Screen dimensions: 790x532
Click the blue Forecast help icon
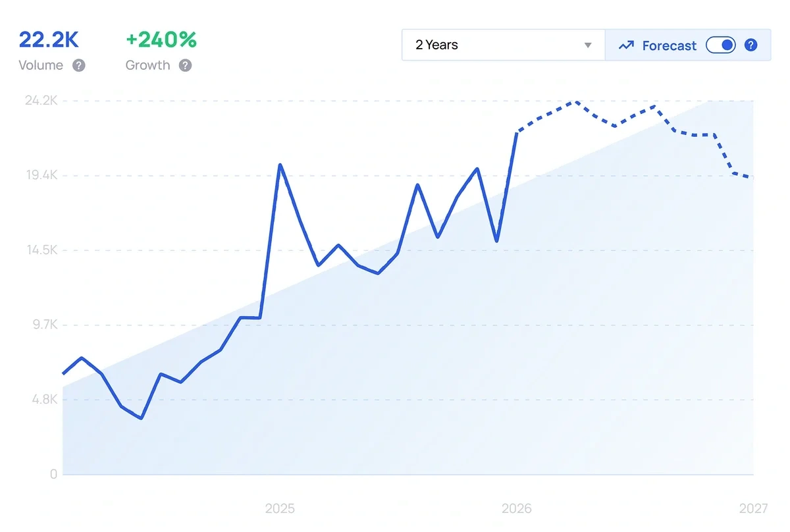pyautogui.click(x=750, y=45)
